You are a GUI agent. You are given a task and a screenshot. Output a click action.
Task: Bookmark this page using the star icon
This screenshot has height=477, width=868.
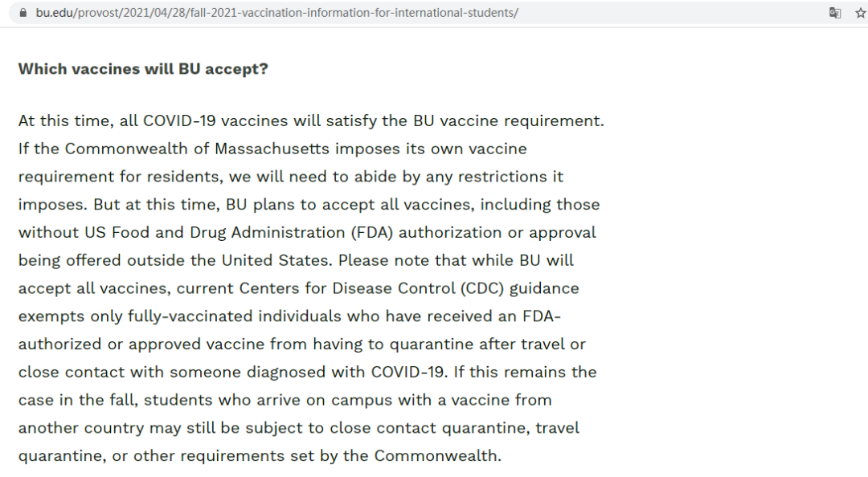point(860,13)
